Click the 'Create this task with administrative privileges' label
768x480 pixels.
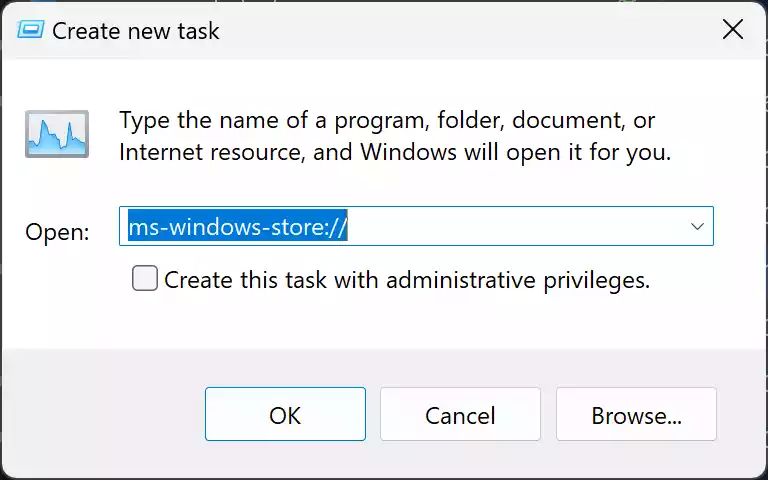tap(407, 280)
